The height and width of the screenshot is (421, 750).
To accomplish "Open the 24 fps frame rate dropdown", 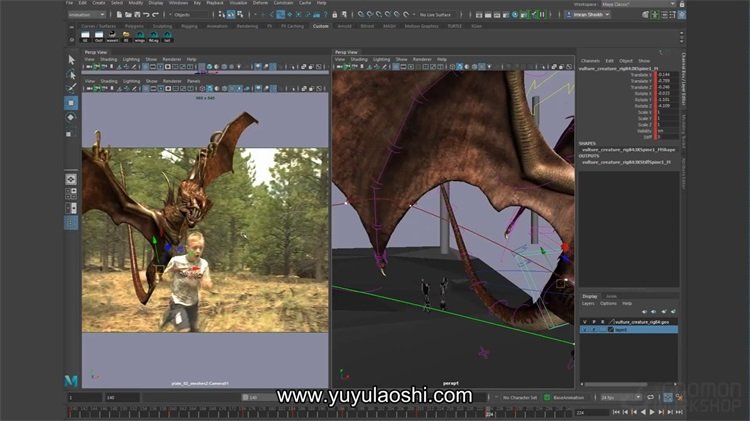I will point(621,398).
